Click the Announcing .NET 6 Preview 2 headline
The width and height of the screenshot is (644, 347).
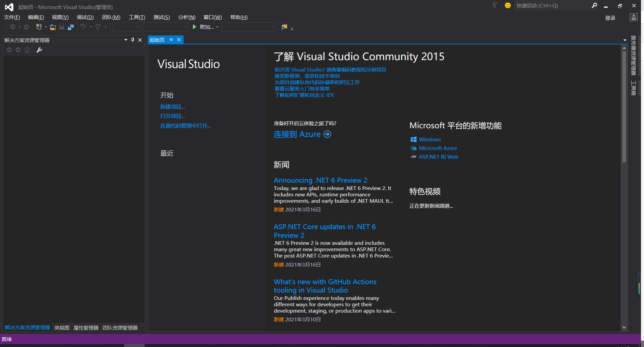point(320,180)
